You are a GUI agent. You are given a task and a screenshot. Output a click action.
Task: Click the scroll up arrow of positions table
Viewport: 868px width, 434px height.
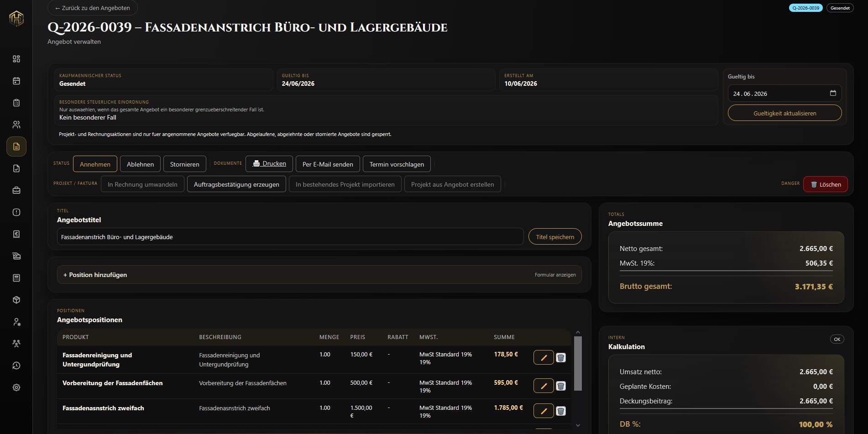pyautogui.click(x=578, y=332)
